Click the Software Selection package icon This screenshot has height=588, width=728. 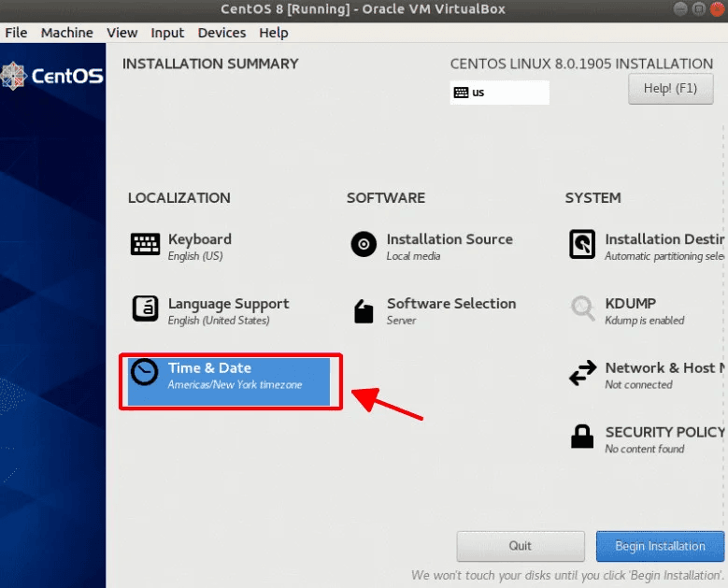(364, 311)
